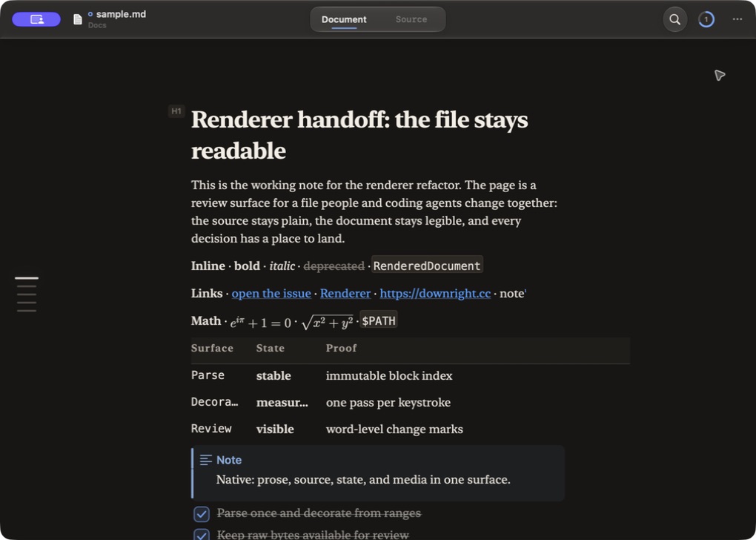Click 'word-level change marks' cell
The image size is (756, 540).
(394, 429)
